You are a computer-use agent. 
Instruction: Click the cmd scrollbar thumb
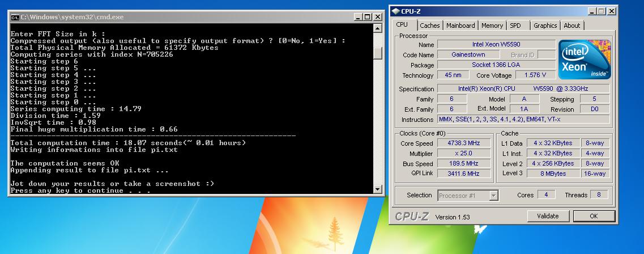(x=378, y=53)
